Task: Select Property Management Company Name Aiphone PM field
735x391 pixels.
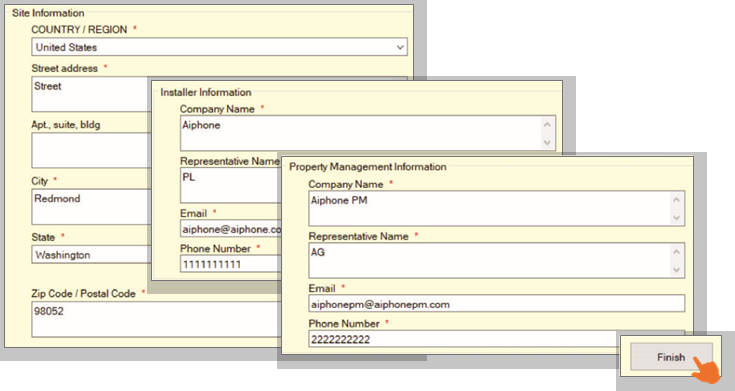Action: click(x=496, y=208)
